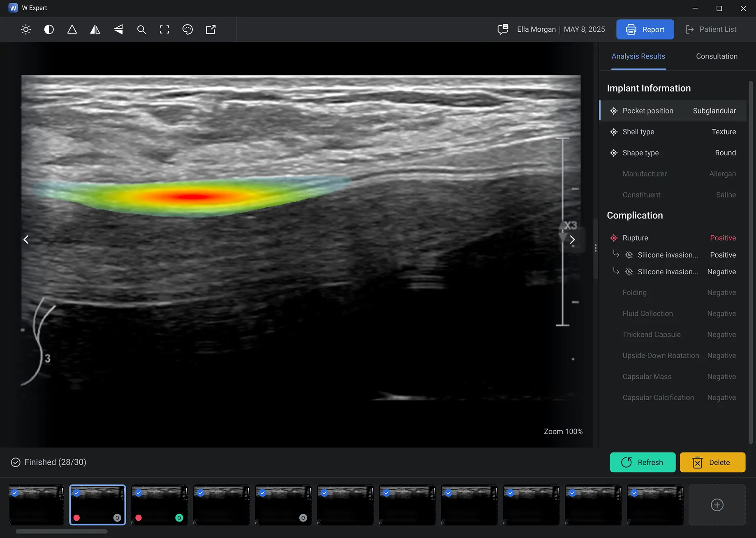
Task: Select the Analysis Results tab
Action: coord(638,56)
